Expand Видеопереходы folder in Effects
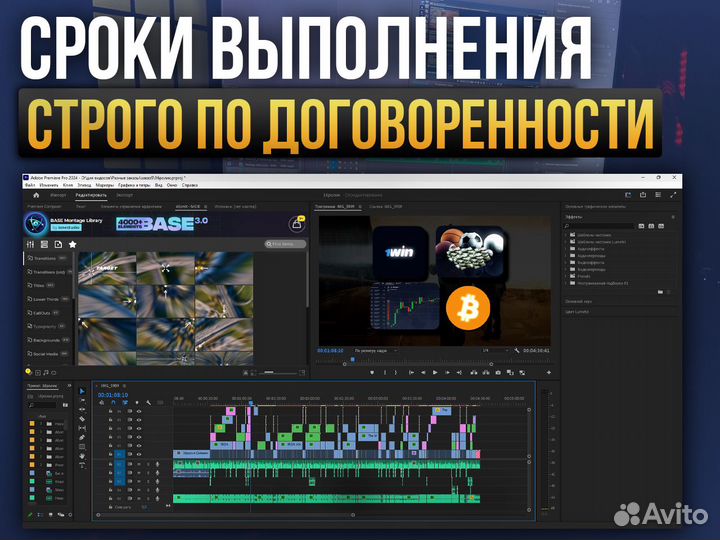Image resolution: width=720 pixels, height=540 pixels. [566, 270]
